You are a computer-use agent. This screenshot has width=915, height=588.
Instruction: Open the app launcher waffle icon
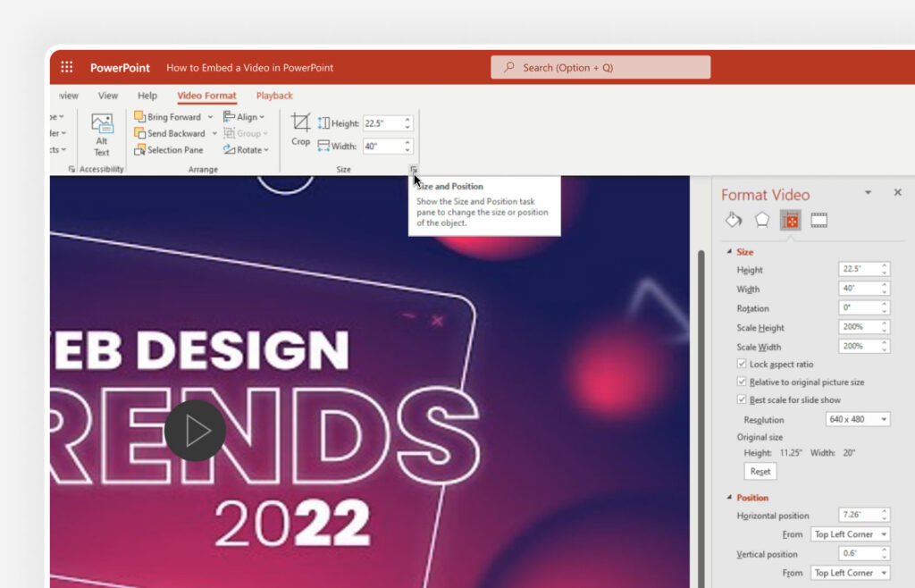point(67,67)
